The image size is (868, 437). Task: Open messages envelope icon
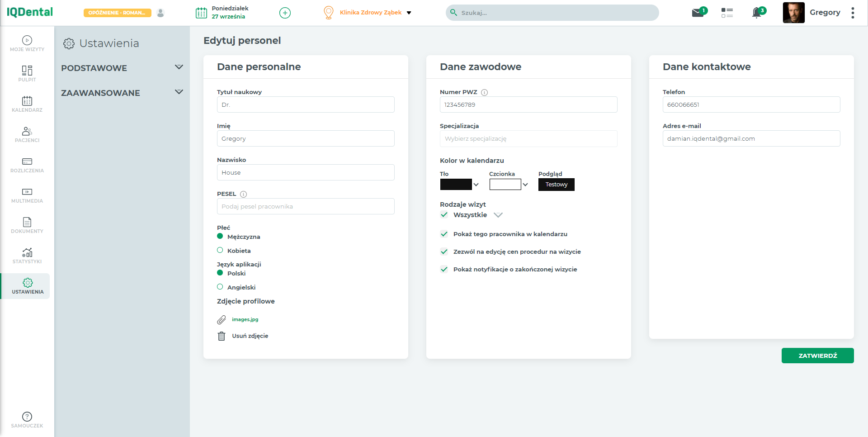click(698, 13)
